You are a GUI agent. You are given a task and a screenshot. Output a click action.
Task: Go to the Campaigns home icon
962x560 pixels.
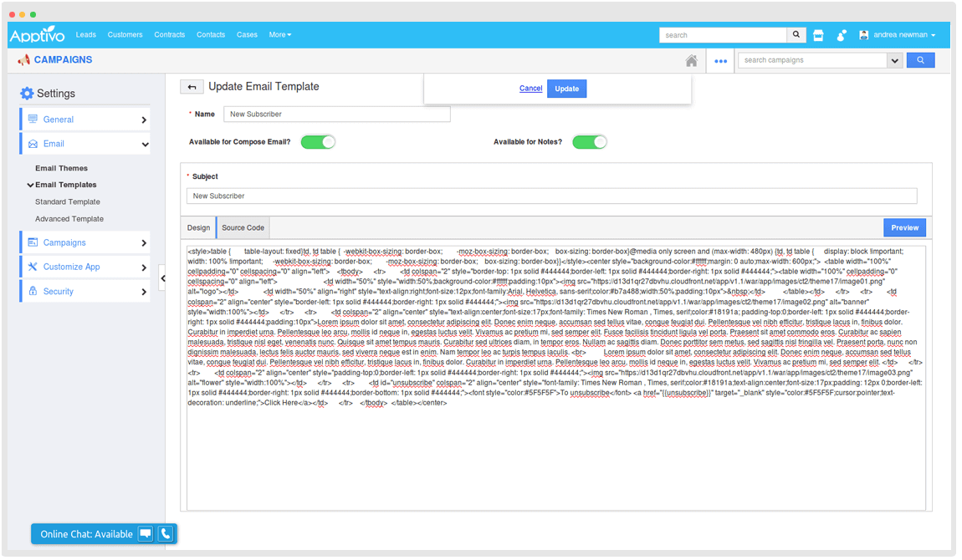pyautogui.click(x=691, y=60)
